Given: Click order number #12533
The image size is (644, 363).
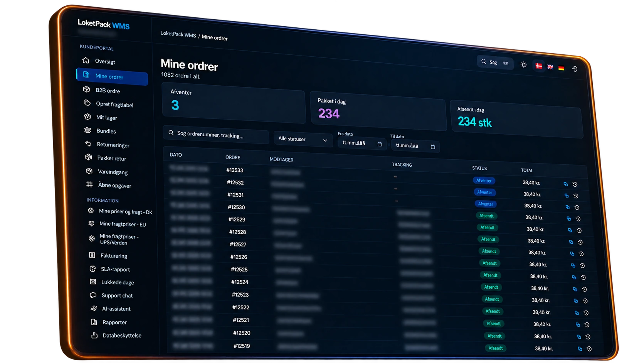Looking at the screenshot, I should click(235, 170).
